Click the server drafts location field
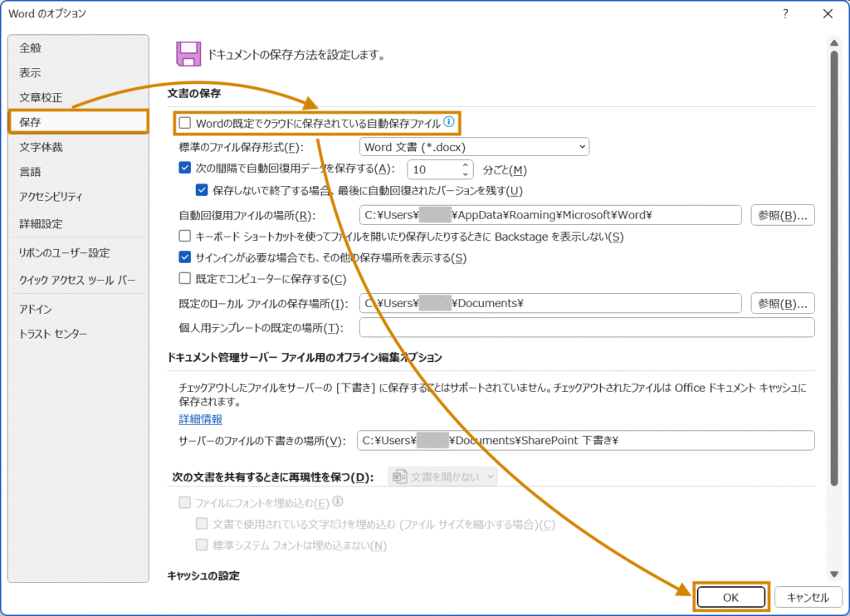The width and height of the screenshot is (850, 616). click(x=585, y=440)
